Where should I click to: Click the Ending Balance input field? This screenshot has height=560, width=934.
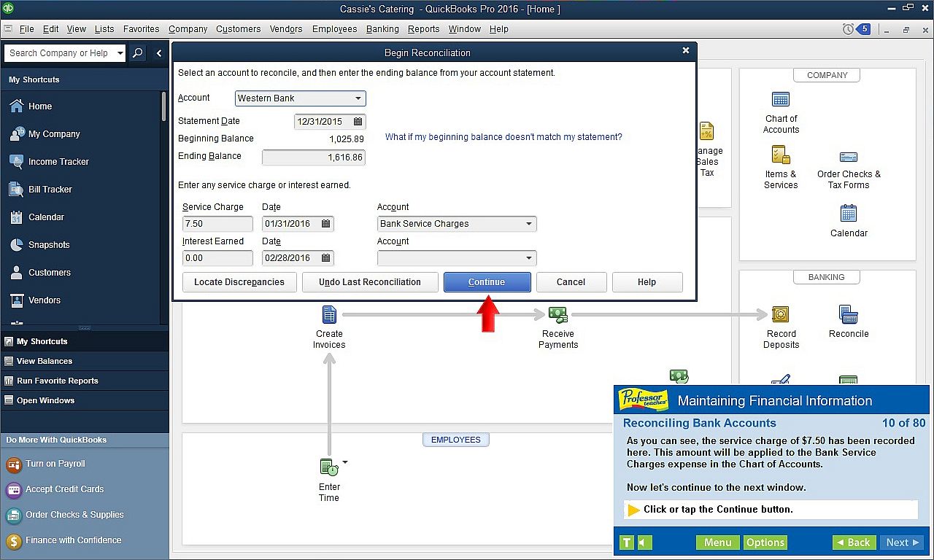[313, 157]
